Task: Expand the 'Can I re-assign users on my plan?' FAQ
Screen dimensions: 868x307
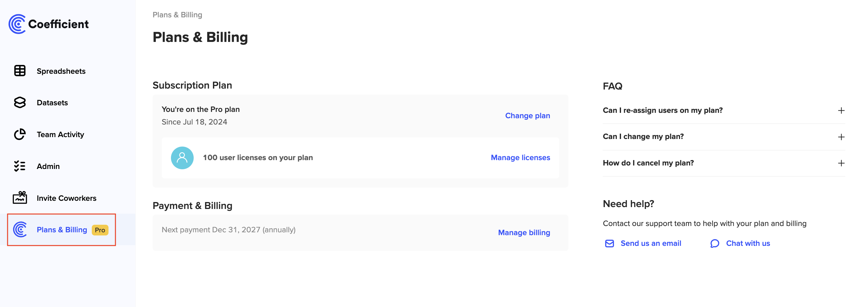Action: [x=842, y=110]
